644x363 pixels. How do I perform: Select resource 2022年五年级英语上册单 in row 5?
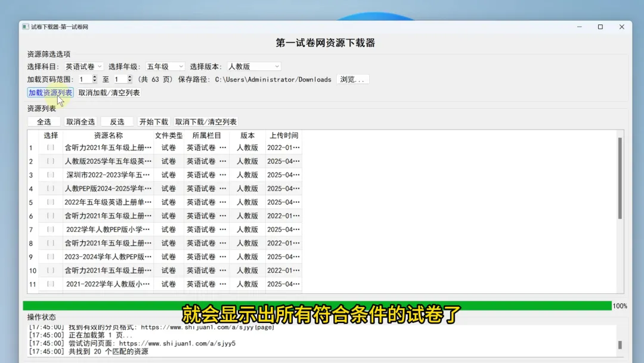[109, 202]
